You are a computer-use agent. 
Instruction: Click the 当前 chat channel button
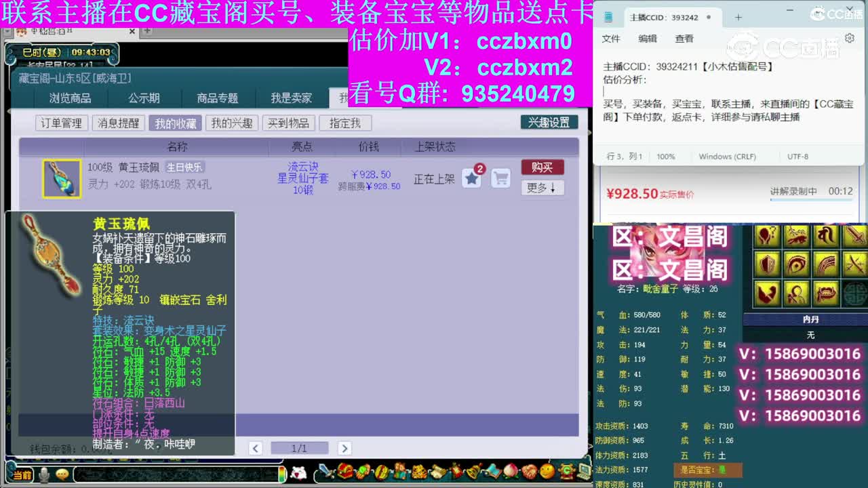coord(21,475)
